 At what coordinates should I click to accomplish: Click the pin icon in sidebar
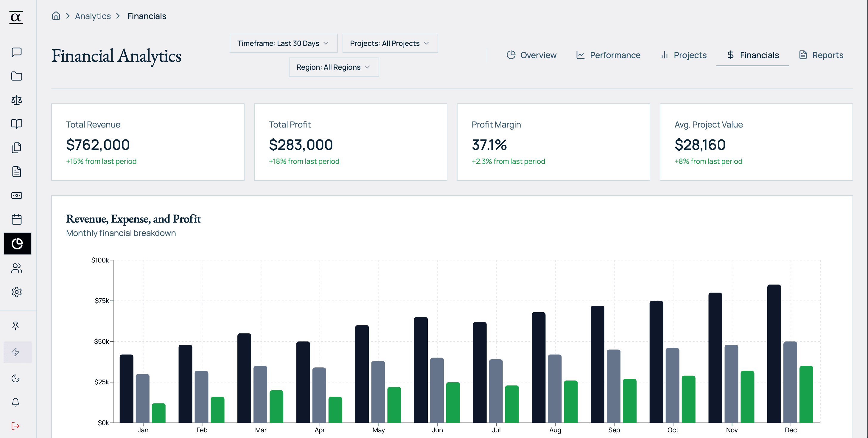[x=15, y=325]
